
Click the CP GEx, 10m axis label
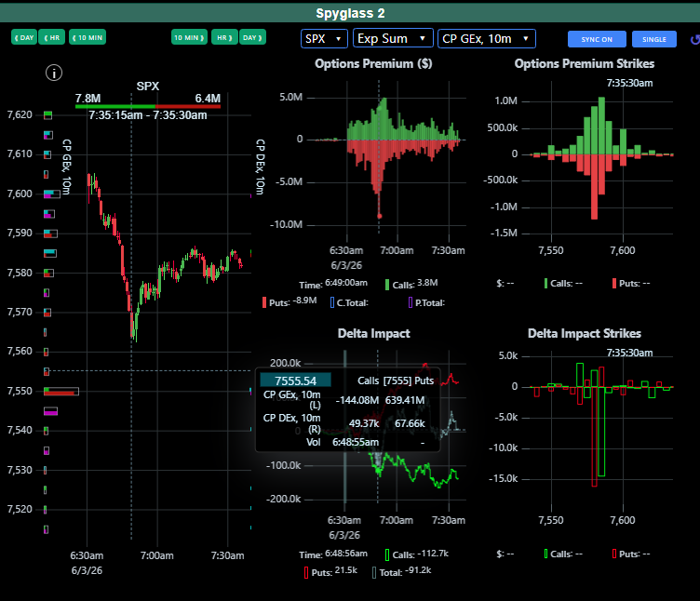[x=66, y=167]
